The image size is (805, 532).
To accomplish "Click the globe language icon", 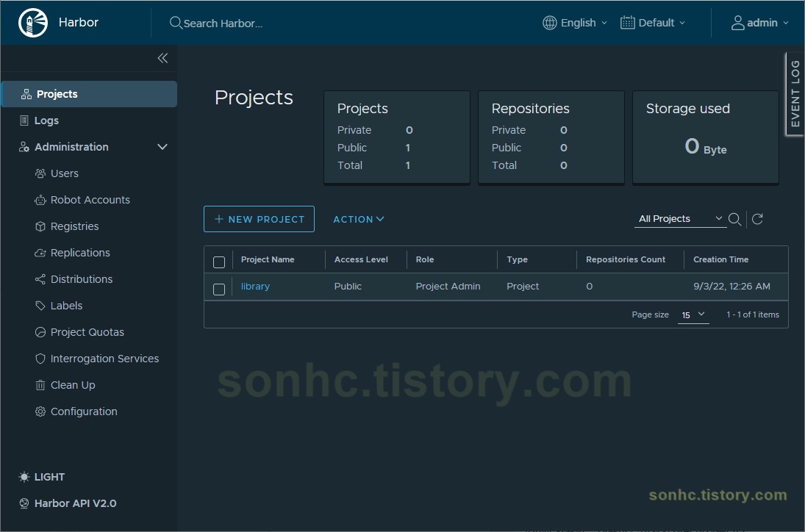I will [x=549, y=23].
